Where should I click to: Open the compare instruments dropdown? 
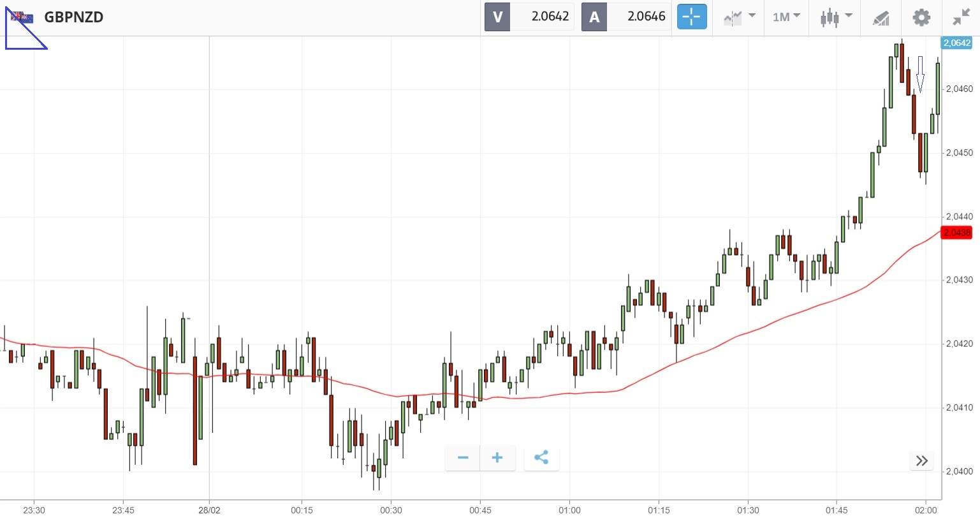pyautogui.click(x=739, y=17)
